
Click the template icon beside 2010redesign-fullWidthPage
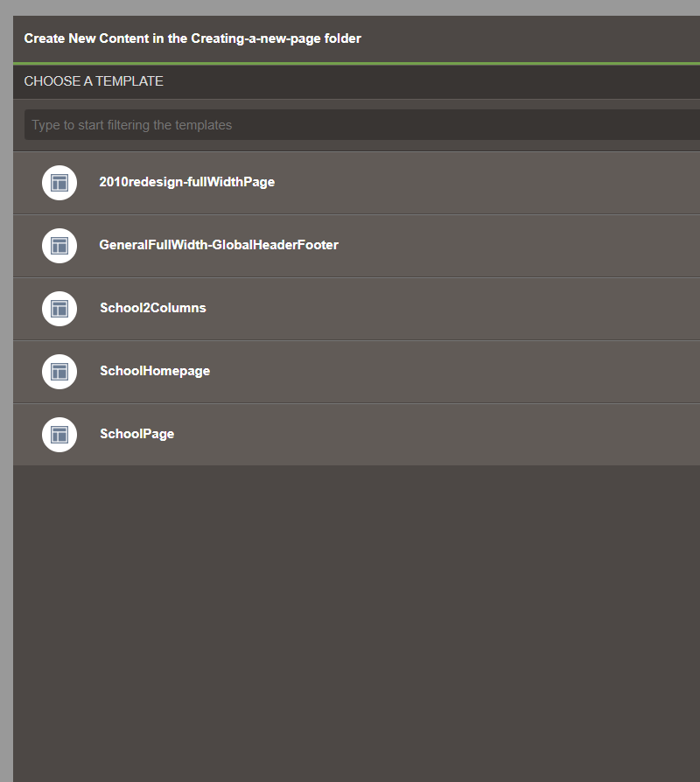[59, 183]
